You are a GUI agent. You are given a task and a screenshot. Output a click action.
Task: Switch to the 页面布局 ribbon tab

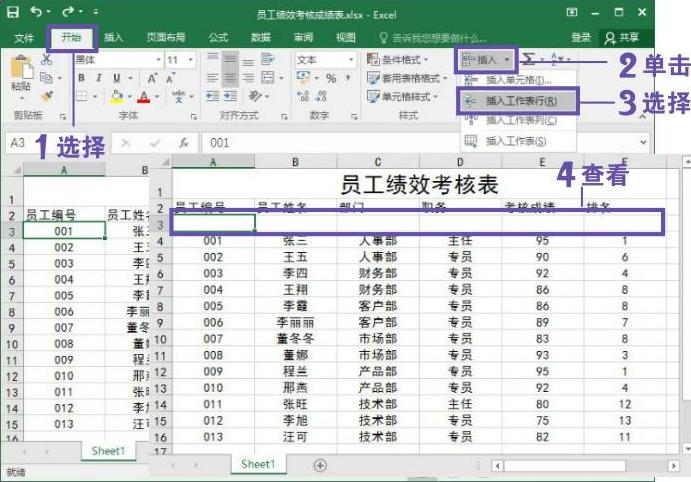click(x=164, y=37)
